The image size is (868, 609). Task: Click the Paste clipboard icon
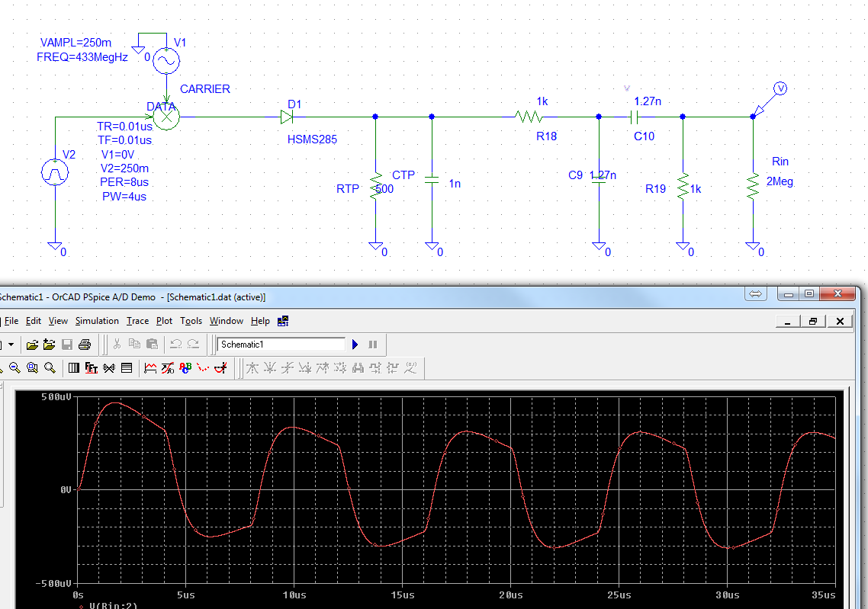(152, 344)
